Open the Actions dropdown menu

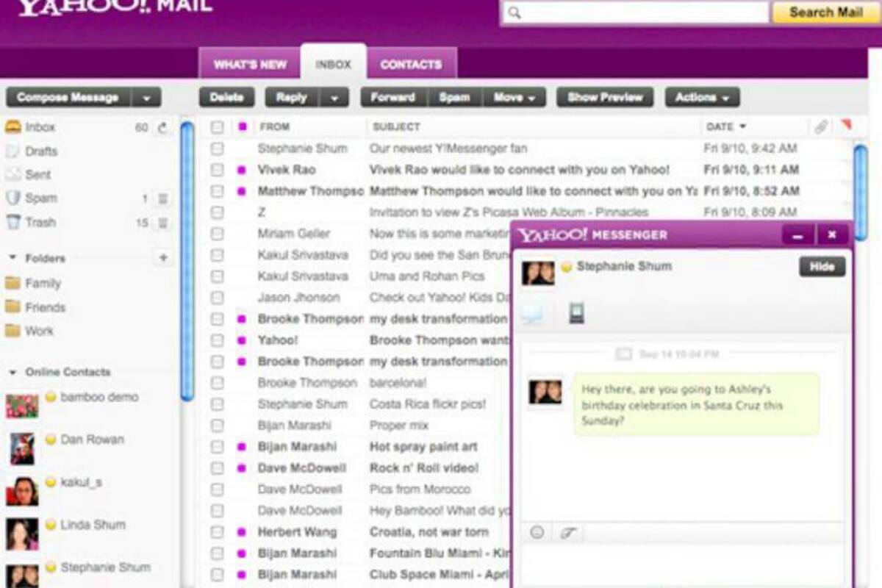pos(702,97)
